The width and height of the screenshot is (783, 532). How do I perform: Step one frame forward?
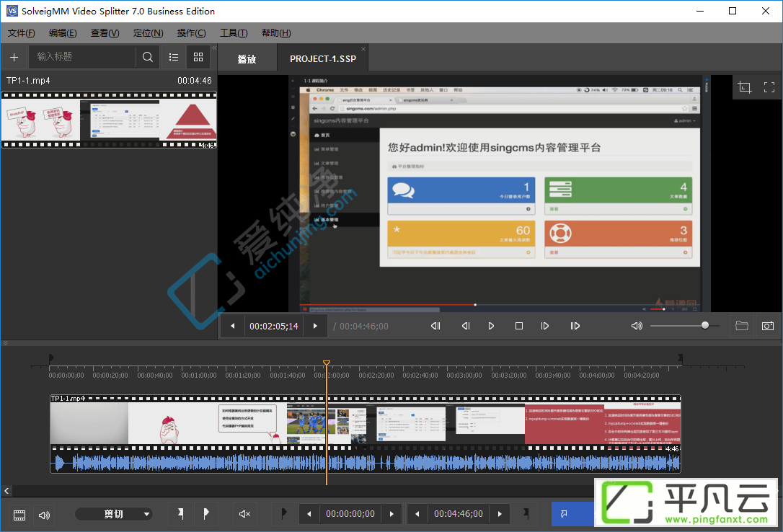point(545,326)
